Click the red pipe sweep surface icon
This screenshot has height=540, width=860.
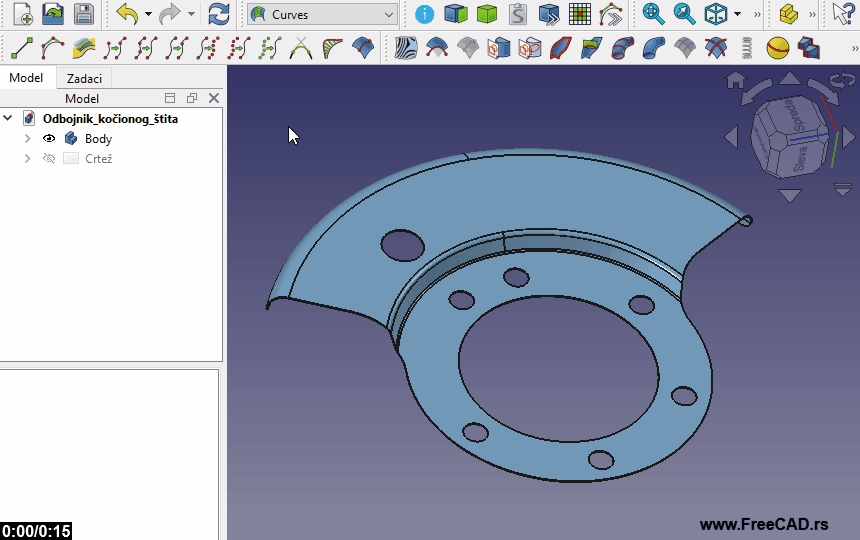[x=623, y=48]
